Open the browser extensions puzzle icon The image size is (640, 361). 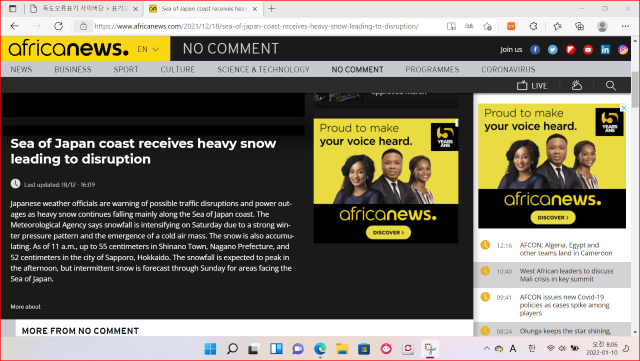tap(533, 26)
